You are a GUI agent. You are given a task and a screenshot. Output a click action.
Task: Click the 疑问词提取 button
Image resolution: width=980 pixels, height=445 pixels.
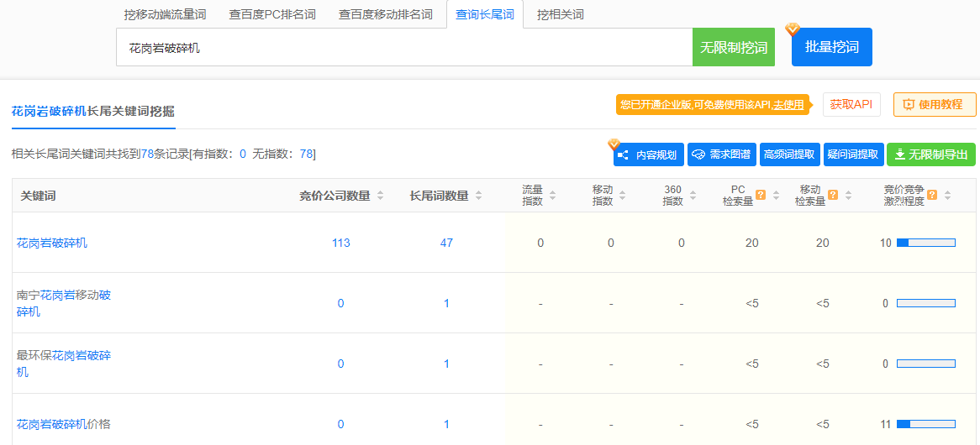coord(854,154)
